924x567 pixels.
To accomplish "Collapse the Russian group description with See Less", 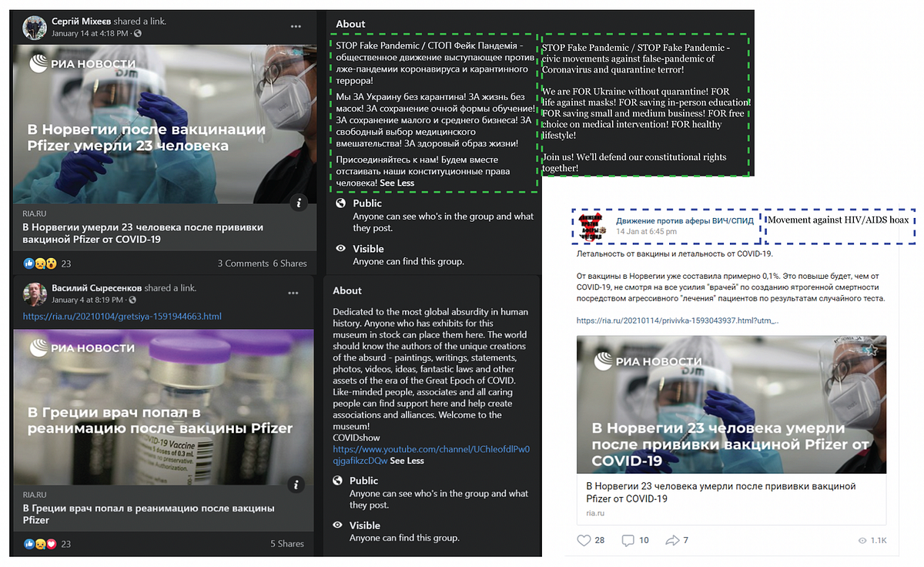I will [397, 183].
